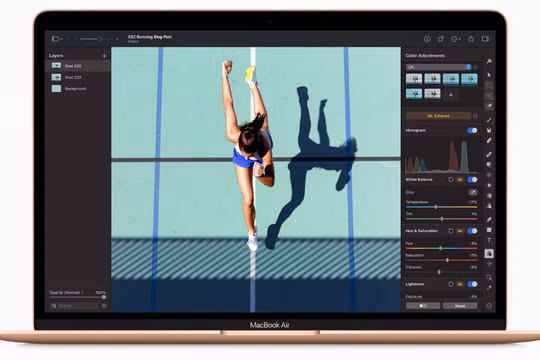This screenshot has width=540, height=360.
Task: Select the unhighlighted second Shot layer
Action: pos(78,77)
